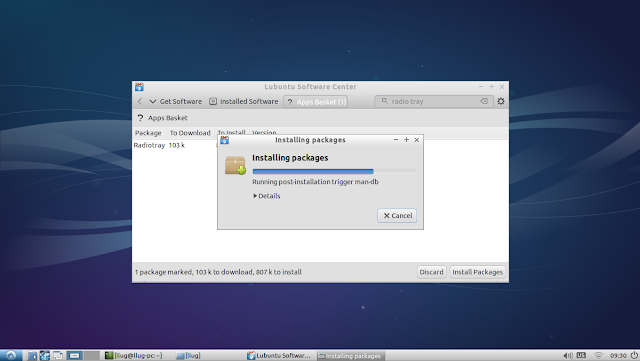Expand the Details disclosure triangle

click(x=255, y=196)
